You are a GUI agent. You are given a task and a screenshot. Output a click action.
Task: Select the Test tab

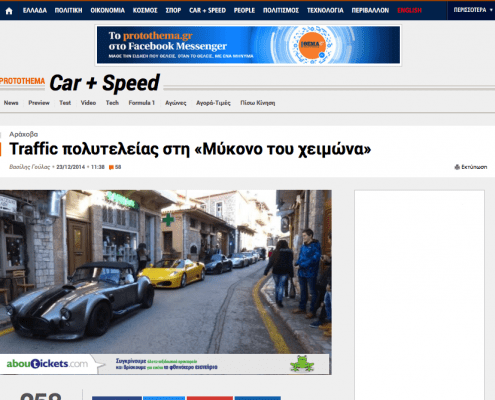click(65, 103)
